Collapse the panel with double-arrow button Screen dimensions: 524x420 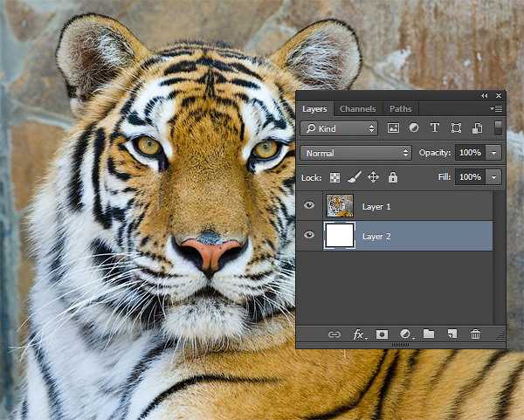click(x=485, y=95)
